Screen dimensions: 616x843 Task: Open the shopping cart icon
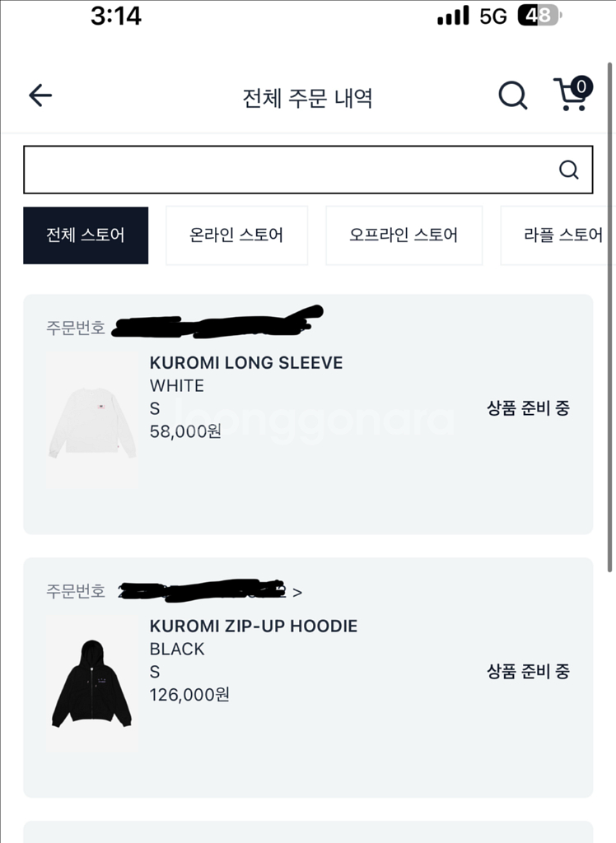(572, 95)
